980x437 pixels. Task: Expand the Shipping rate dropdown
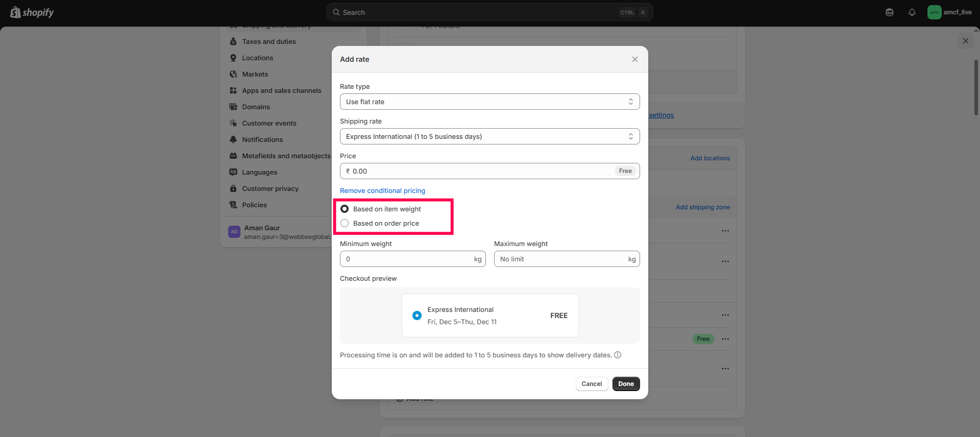[x=489, y=136]
